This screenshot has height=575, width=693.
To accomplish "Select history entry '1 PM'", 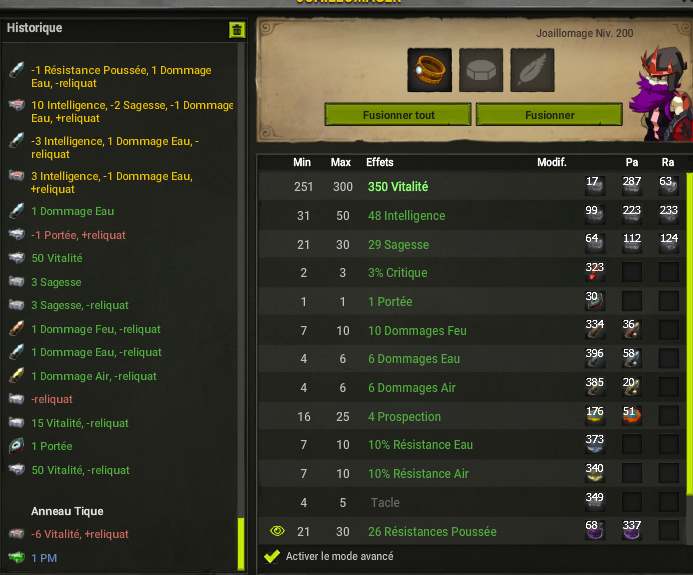I will pyautogui.click(x=44, y=558).
